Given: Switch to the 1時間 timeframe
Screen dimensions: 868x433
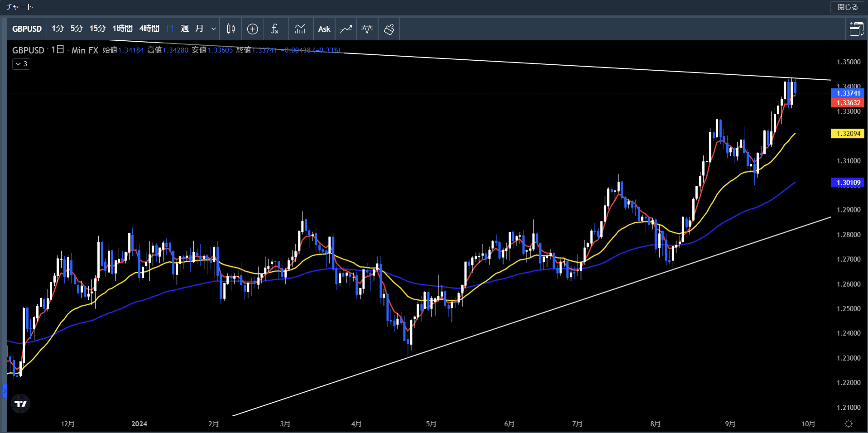Looking at the screenshot, I should tap(122, 29).
